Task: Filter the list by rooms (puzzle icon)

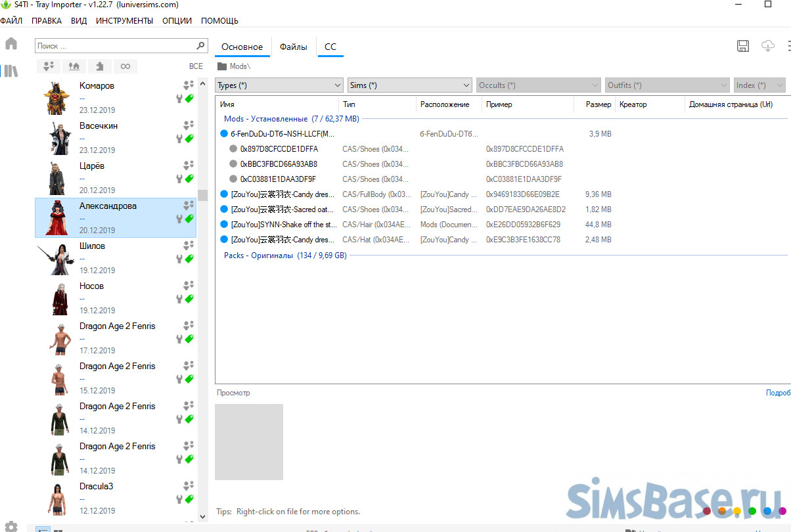Action: [99, 66]
